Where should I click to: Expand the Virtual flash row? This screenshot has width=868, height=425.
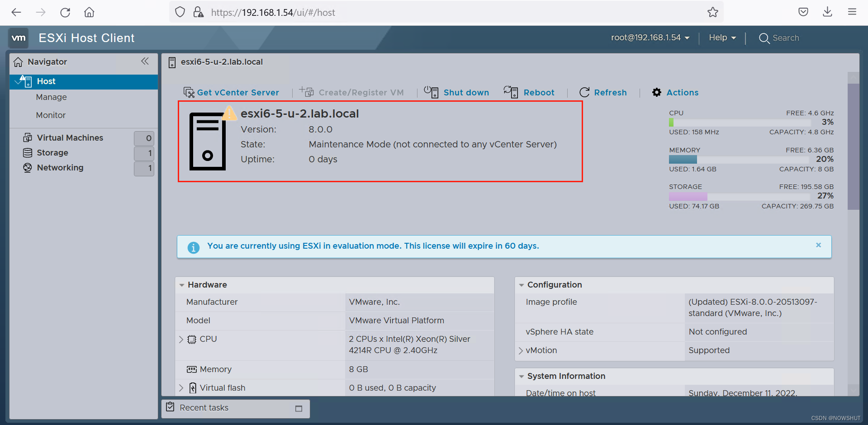pyautogui.click(x=181, y=388)
